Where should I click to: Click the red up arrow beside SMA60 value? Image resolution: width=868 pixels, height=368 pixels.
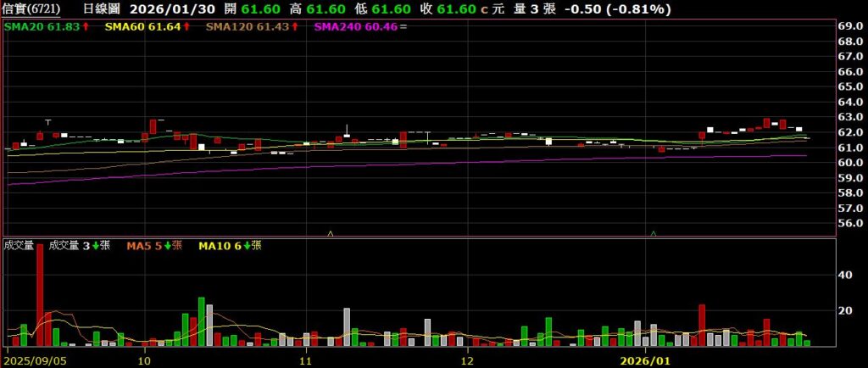(186, 27)
